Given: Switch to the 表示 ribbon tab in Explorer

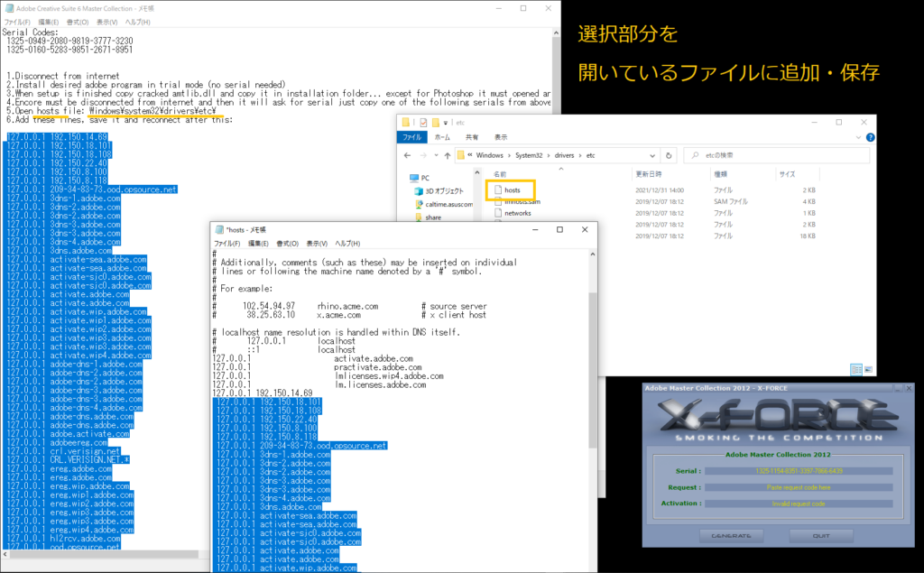Looking at the screenshot, I should (500, 137).
